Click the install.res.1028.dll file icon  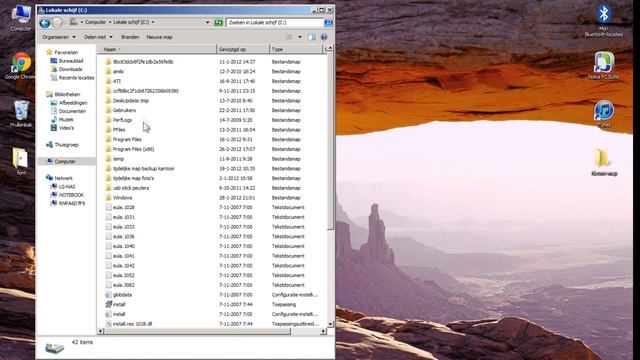[108, 324]
